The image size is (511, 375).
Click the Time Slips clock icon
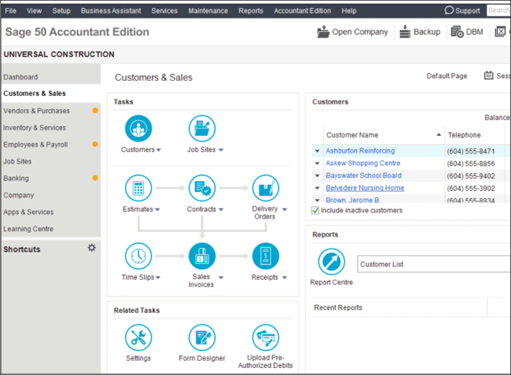[x=138, y=256]
